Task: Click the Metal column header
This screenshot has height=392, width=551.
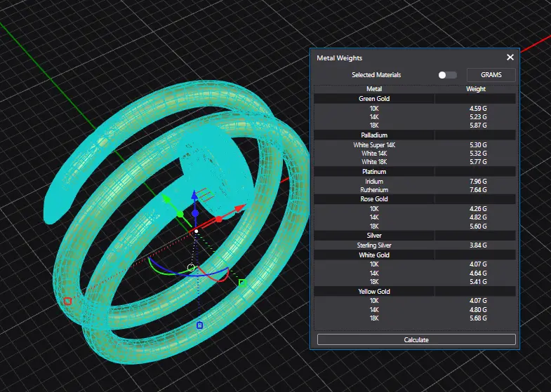Action: (374, 89)
